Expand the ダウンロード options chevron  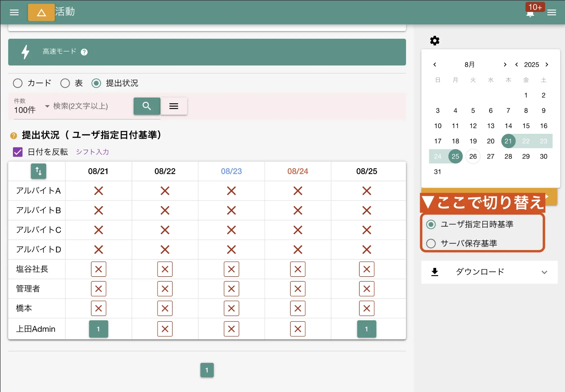545,272
